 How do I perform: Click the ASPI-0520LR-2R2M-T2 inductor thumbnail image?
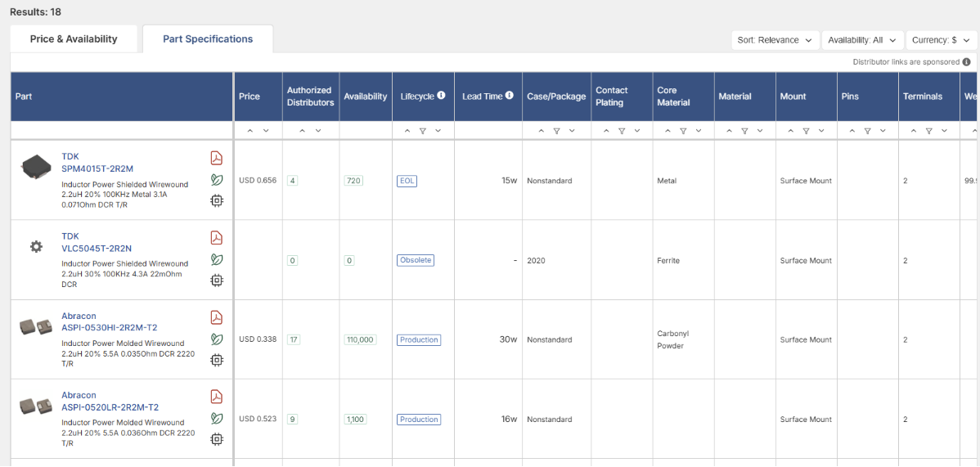(x=36, y=405)
